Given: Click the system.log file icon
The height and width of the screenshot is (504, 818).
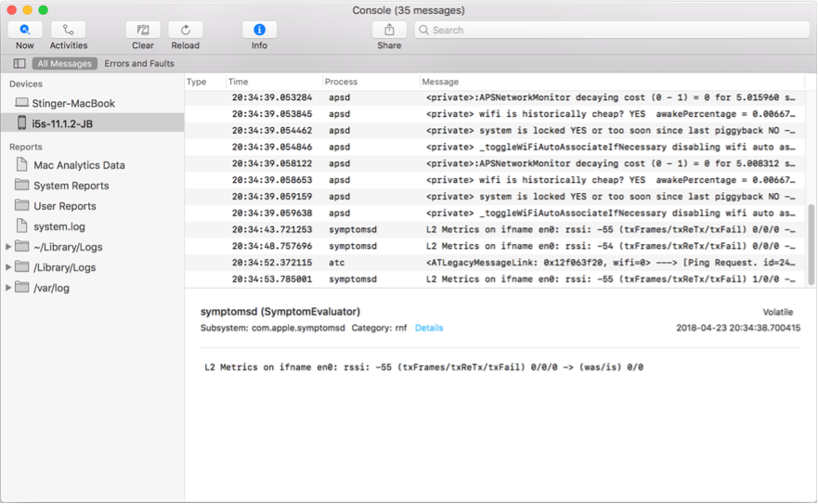Looking at the screenshot, I should point(21,226).
